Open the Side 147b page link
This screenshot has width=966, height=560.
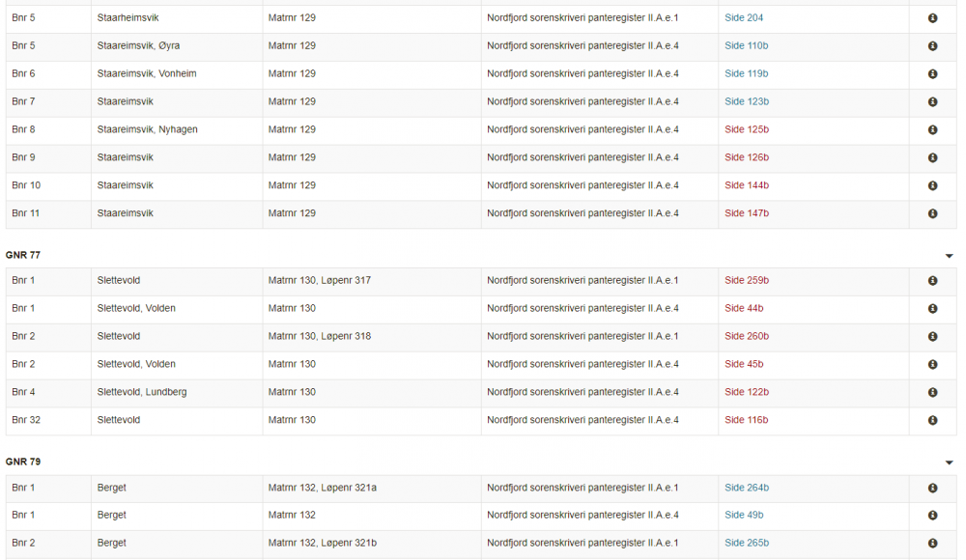[x=747, y=213]
